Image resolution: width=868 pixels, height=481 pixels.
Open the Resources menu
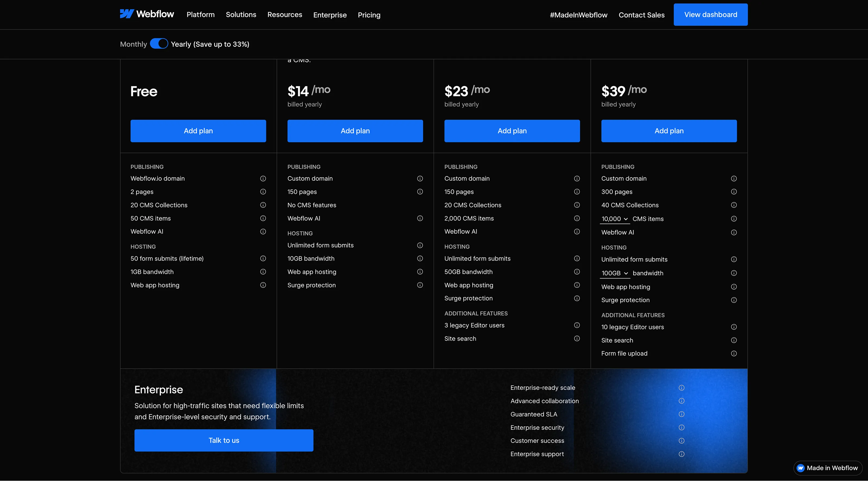pyautogui.click(x=285, y=14)
